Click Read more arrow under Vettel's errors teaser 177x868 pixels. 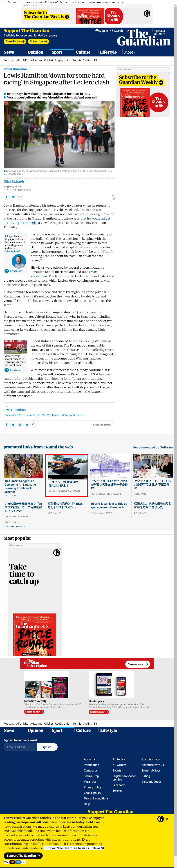pyautogui.click(x=6, y=370)
